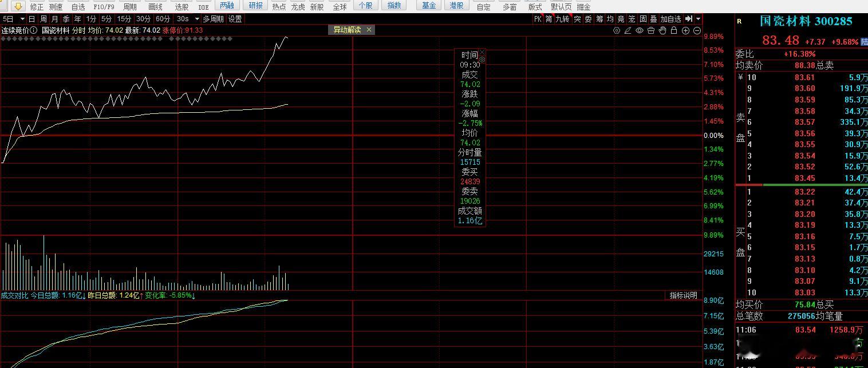868x368 pixels.
Task: Switch to the 60分 period tab
Action: [x=163, y=19]
